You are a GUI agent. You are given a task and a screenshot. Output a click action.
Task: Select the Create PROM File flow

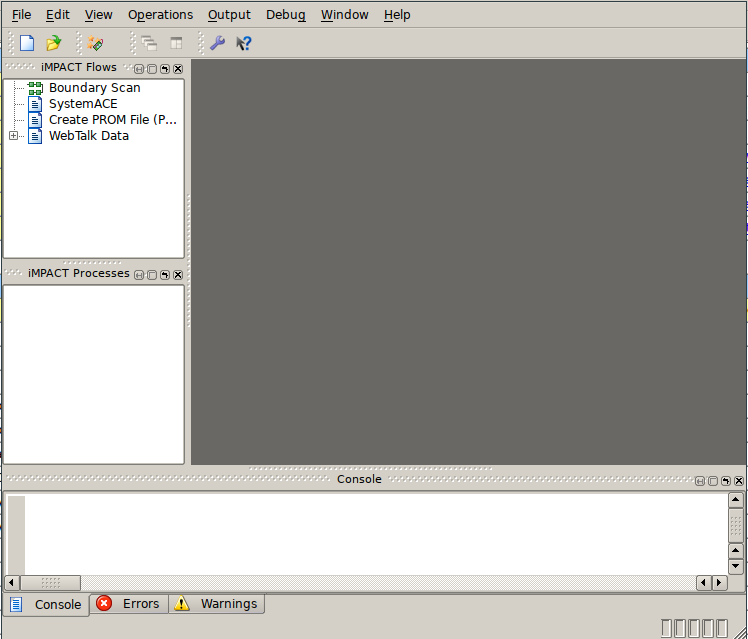click(112, 120)
